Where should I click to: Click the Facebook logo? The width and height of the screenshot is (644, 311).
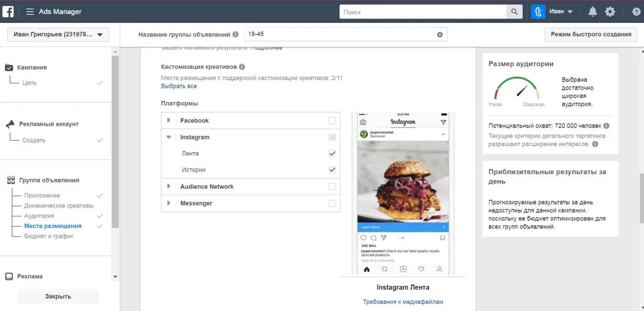(8, 11)
